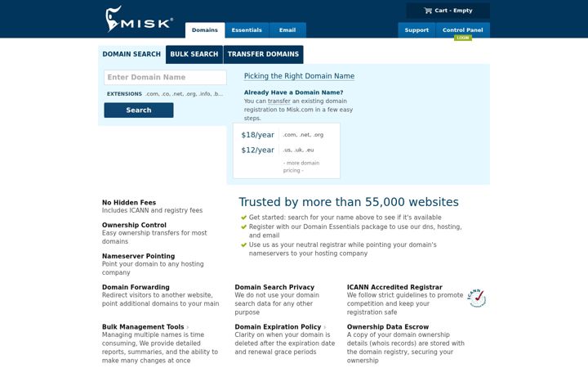Click 'Trusted by more than 55,000 websites' heading

pyautogui.click(x=349, y=202)
